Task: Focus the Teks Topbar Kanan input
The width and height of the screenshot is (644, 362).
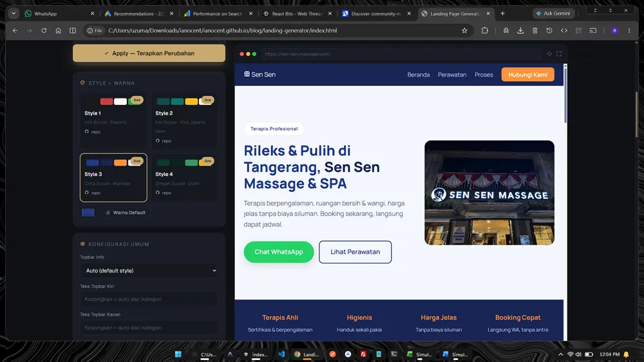Action: point(149,327)
